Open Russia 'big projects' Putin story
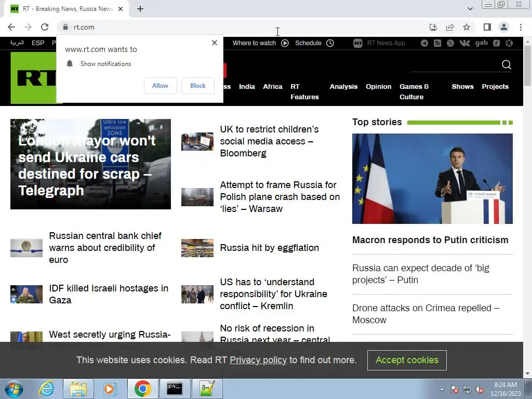 tap(421, 274)
